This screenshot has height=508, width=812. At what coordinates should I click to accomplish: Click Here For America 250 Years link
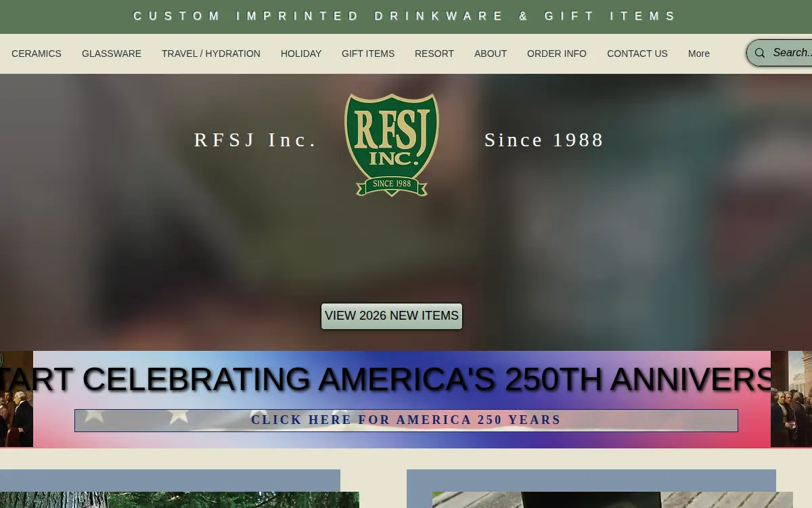(406, 420)
